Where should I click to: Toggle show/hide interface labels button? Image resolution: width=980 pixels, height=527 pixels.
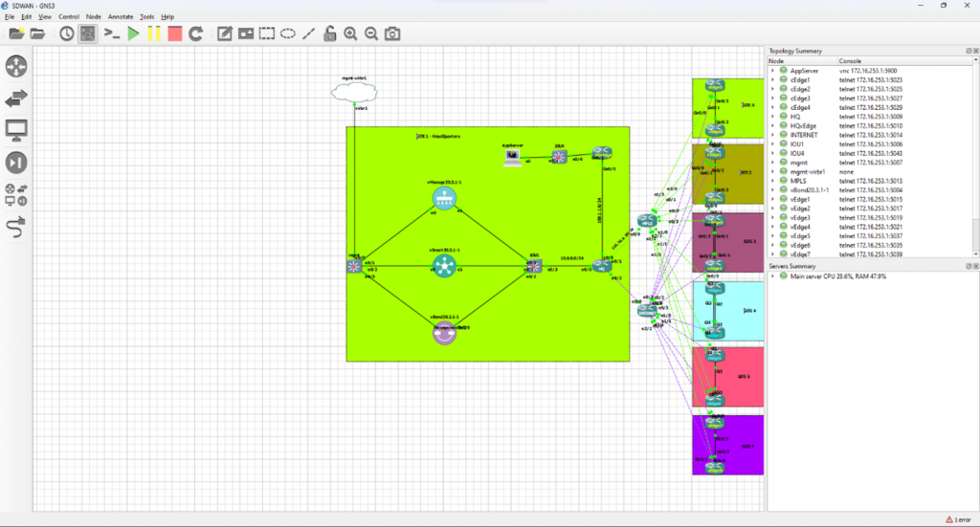pyautogui.click(x=87, y=33)
